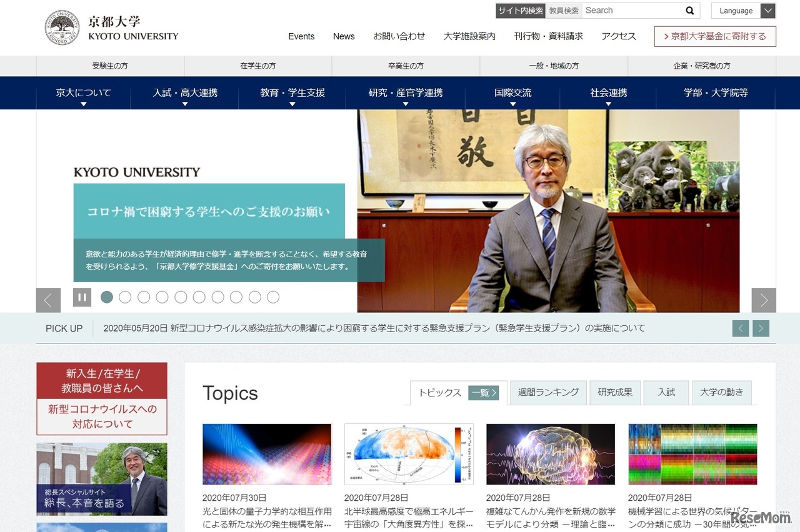Click the 京都大学基金に寄附する donation button
Image resolution: width=800 pixels, height=532 pixels.
pos(715,36)
